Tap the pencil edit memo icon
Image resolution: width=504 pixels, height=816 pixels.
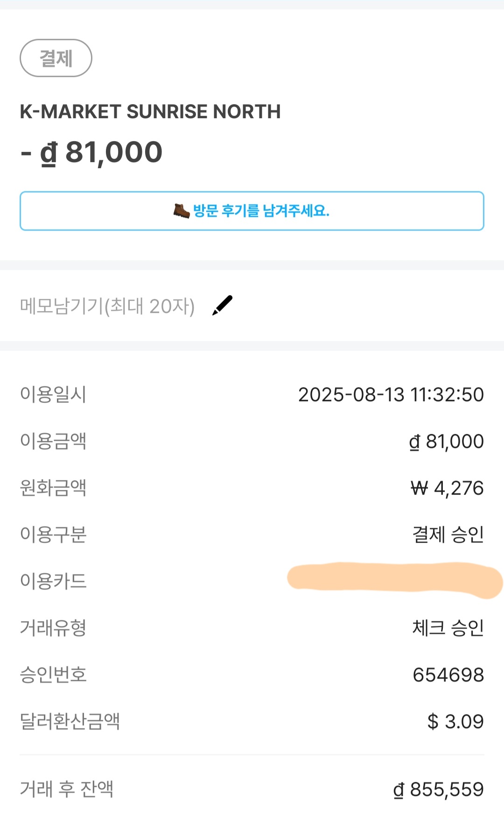click(x=222, y=305)
